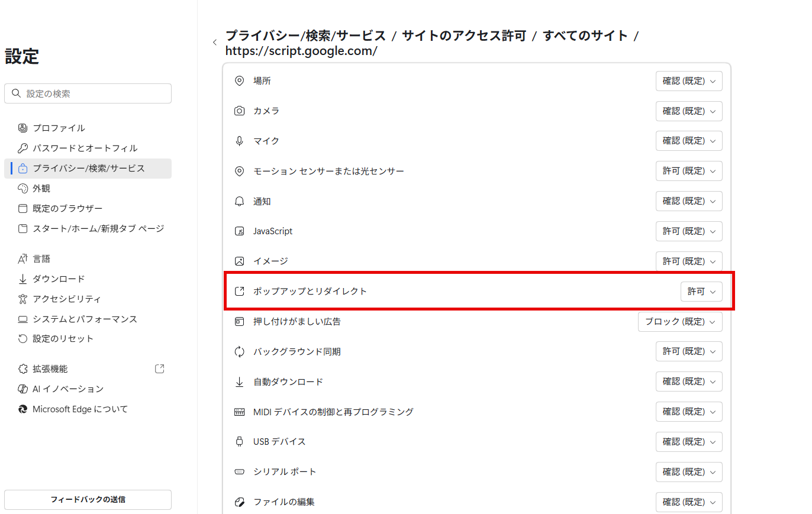
Task: Open extensions external link icon
Action: pyautogui.click(x=159, y=369)
